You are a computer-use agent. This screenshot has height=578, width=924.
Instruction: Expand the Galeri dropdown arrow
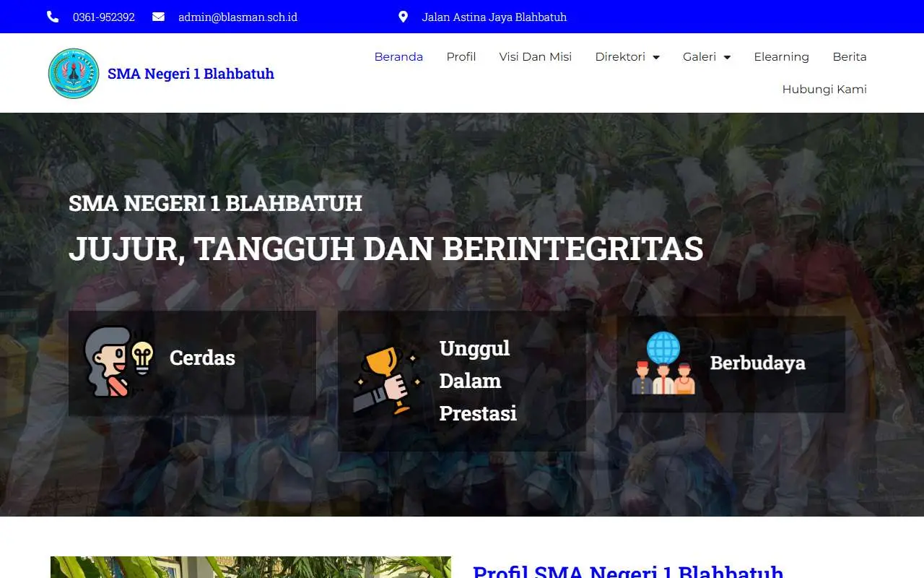(x=727, y=57)
